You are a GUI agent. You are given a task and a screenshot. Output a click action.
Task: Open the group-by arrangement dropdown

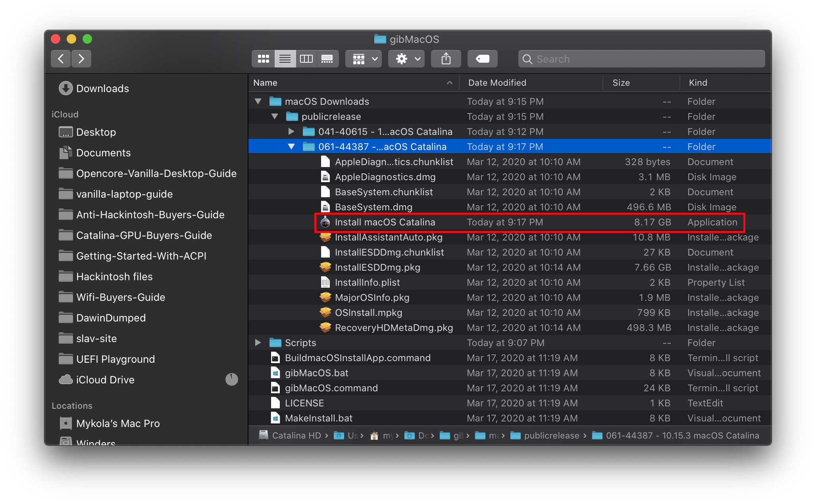point(364,59)
